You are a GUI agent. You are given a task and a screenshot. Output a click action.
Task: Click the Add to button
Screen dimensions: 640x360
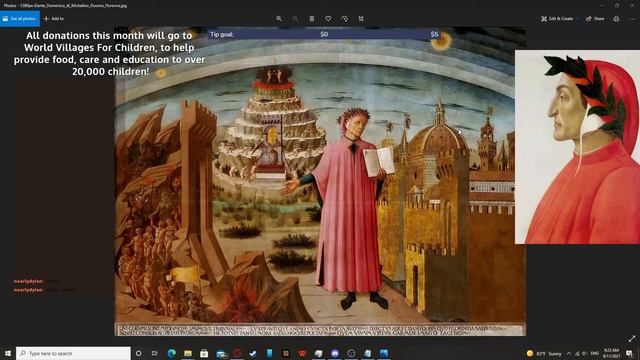coord(54,19)
